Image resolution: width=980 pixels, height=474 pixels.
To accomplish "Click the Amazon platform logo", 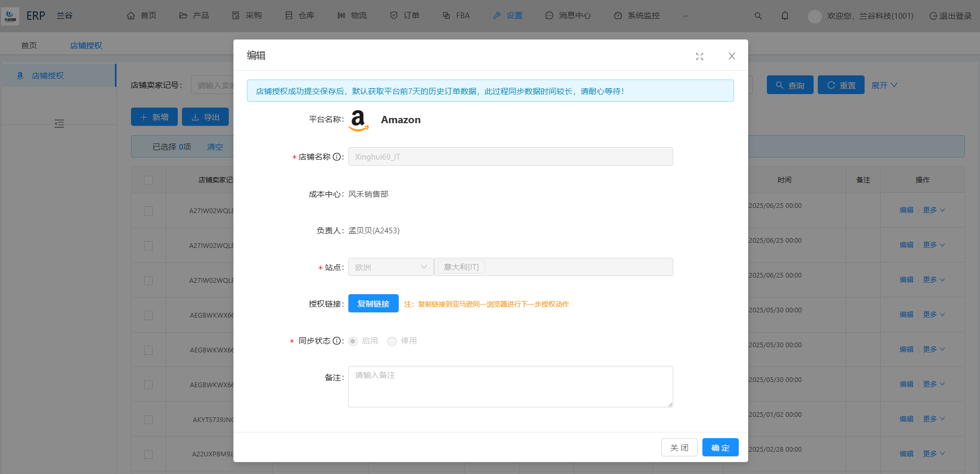I will (358, 120).
